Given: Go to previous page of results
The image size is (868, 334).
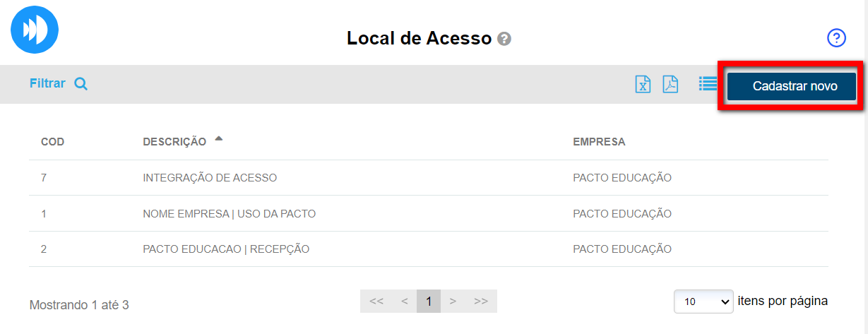Looking at the screenshot, I should click(x=405, y=302).
